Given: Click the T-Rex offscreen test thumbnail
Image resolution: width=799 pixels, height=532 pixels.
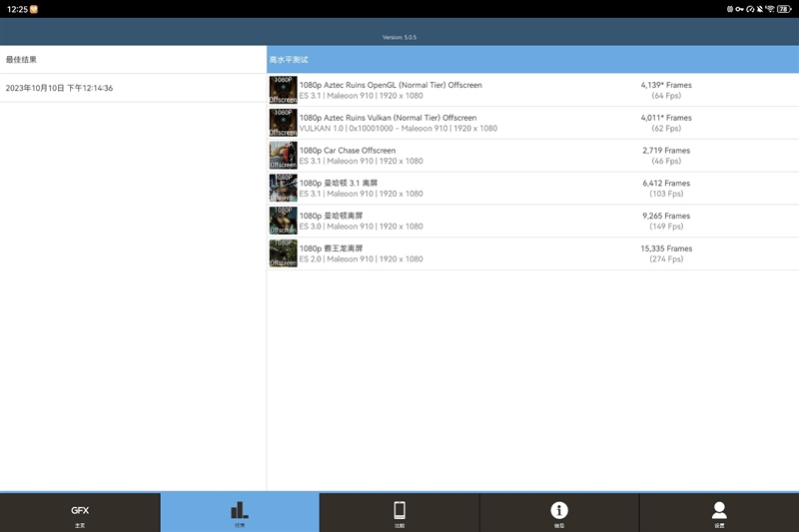Looking at the screenshot, I should click(x=283, y=254).
